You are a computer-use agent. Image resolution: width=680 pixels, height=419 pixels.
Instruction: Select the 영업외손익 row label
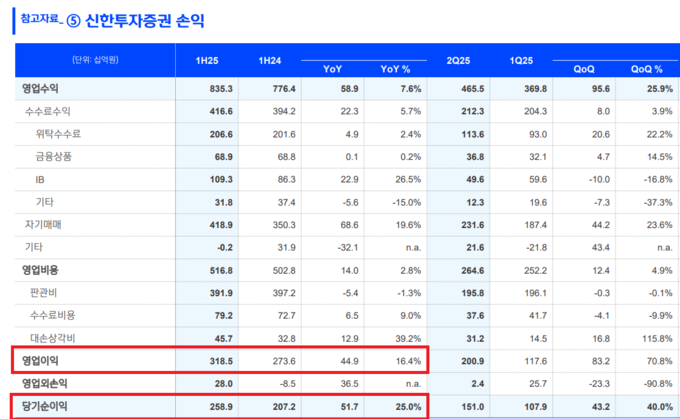(x=45, y=383)
